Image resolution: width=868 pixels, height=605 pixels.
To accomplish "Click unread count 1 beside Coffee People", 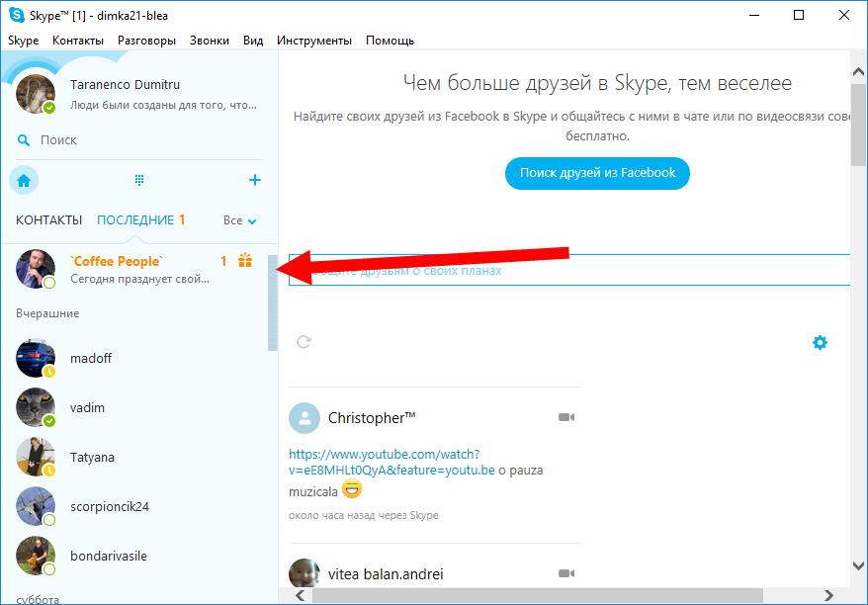I will click(x=223, y=261).
